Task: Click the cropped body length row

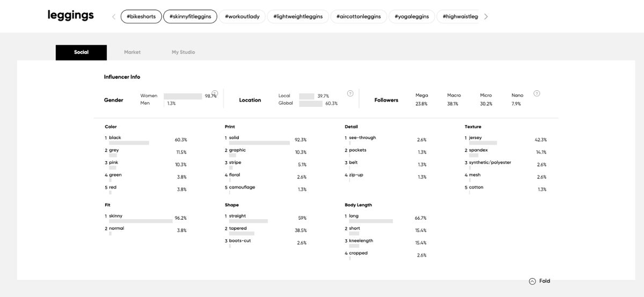Action: tap(386, 255)
